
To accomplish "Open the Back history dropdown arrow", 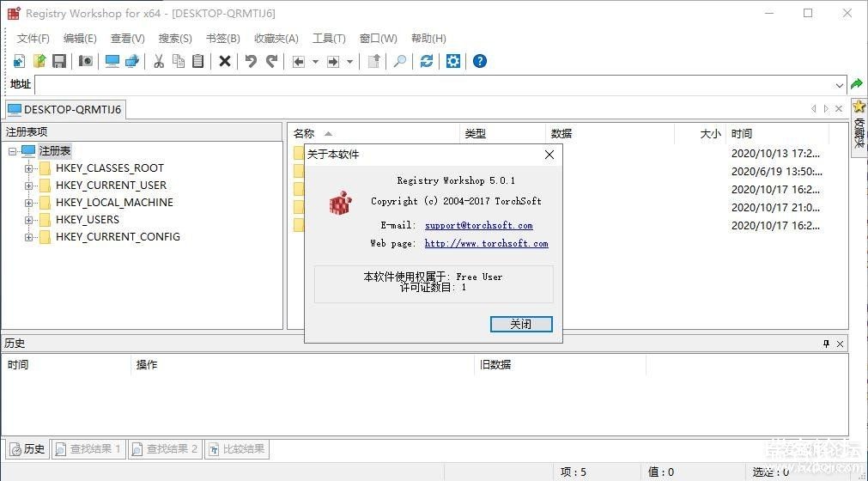I will click(316, 62).
